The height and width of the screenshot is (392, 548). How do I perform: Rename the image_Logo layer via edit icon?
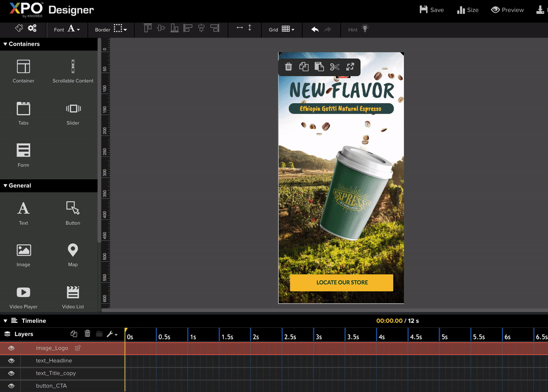[x=78, y=348]
